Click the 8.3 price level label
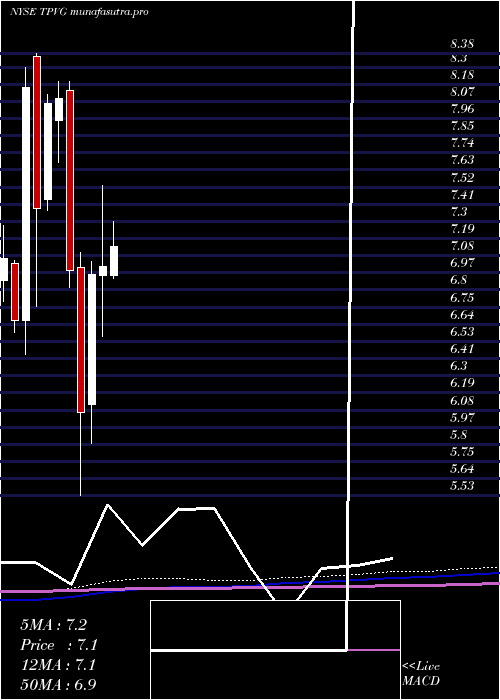This screenshot has height=700, width=500. (458, 58)
